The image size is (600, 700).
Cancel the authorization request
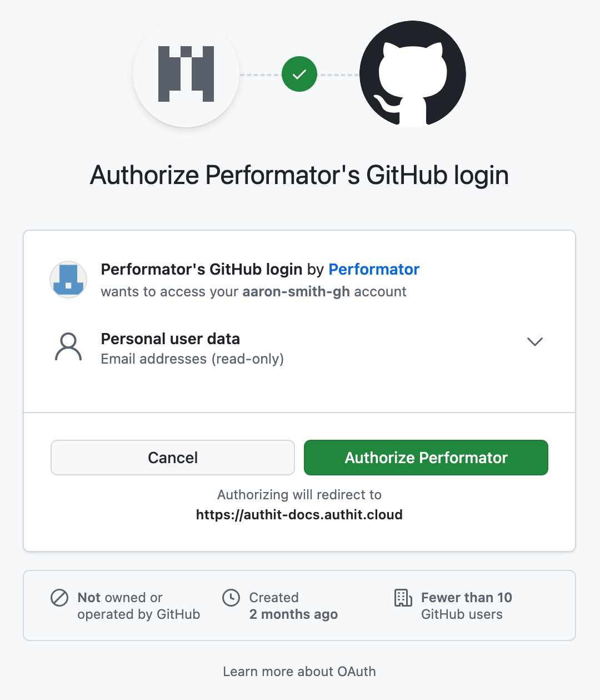[172, 458]
